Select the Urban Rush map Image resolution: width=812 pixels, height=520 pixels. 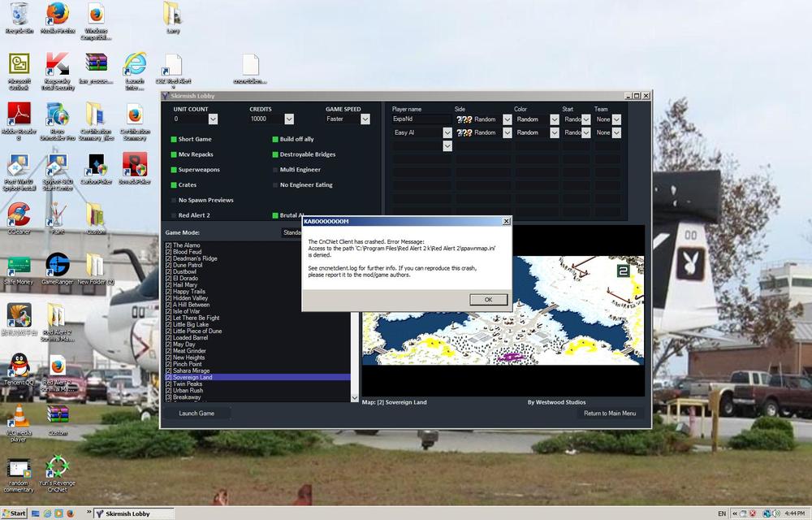[184, 391]
